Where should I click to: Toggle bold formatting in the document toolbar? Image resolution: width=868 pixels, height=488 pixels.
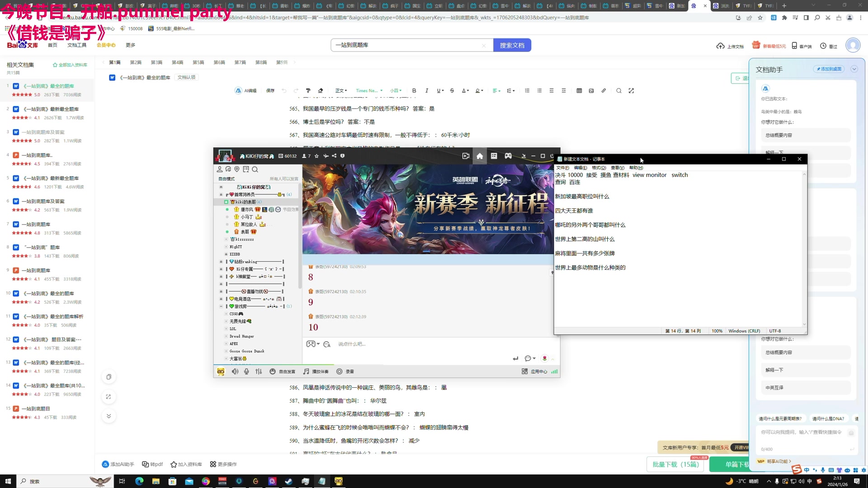414,90
